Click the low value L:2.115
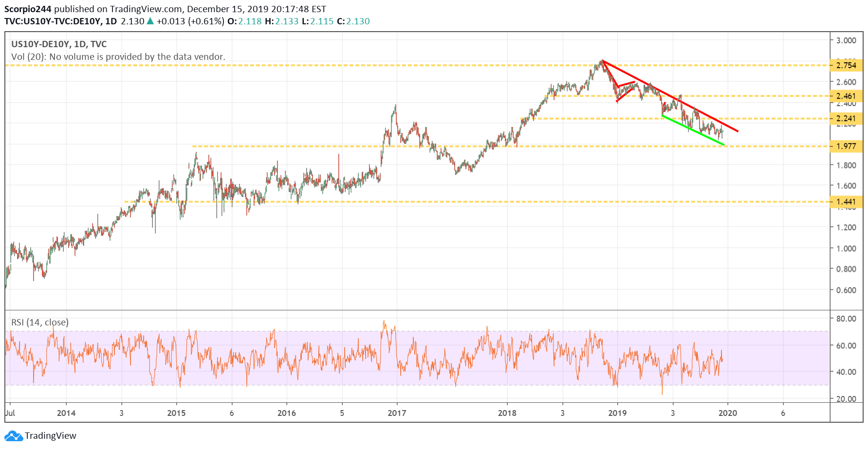The width and height of the screenshot is (868, 449). pyautogui.click(x=317, y=21)
